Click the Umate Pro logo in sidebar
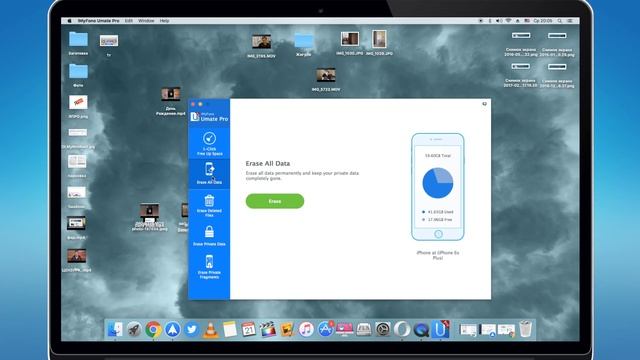The width and height of the screenshot is (640, 360). tap(209, 117)
